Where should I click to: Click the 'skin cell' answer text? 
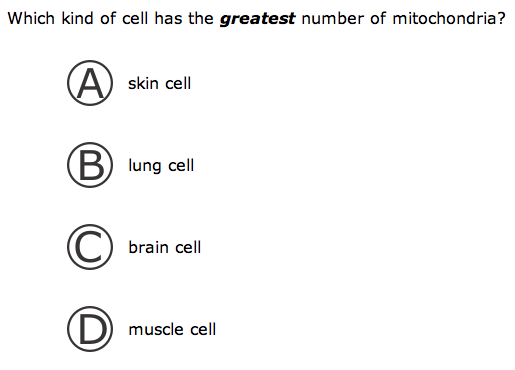[x=160, y=83]
